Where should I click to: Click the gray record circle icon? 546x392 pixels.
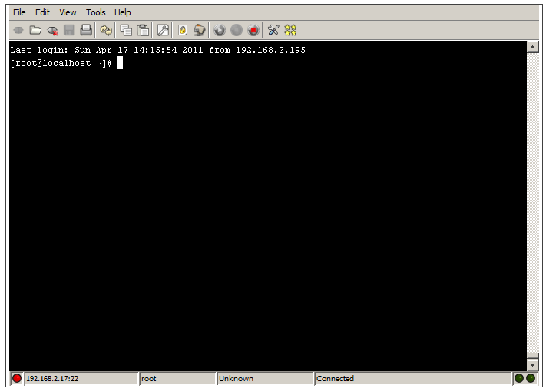point(237,30)
